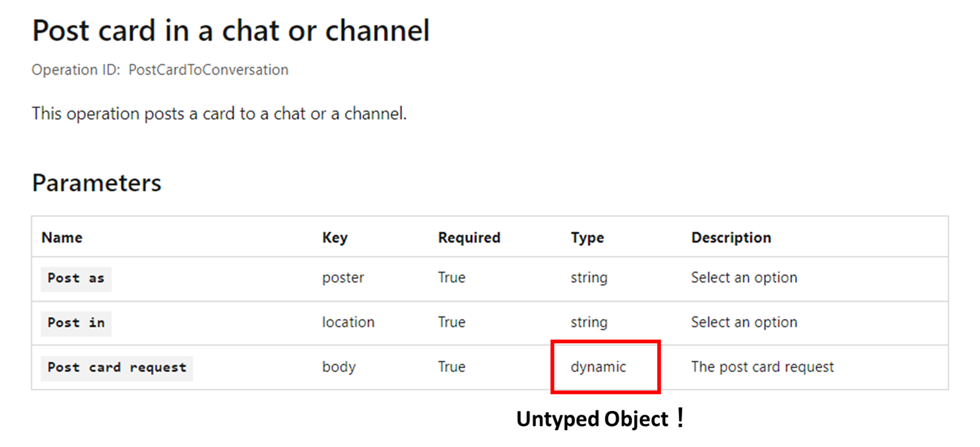
Task: Click the "Operation ID:" label
Action: (76, 70)
